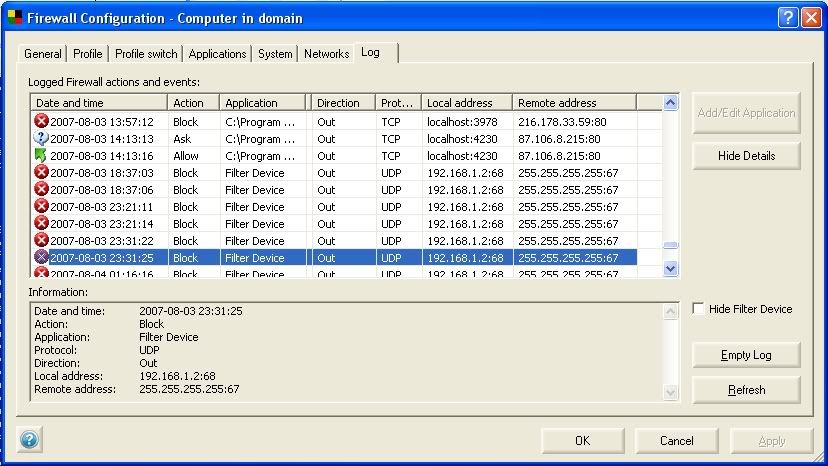Open the Profile switch tab

pyautogui.click(x=146, y=54)
